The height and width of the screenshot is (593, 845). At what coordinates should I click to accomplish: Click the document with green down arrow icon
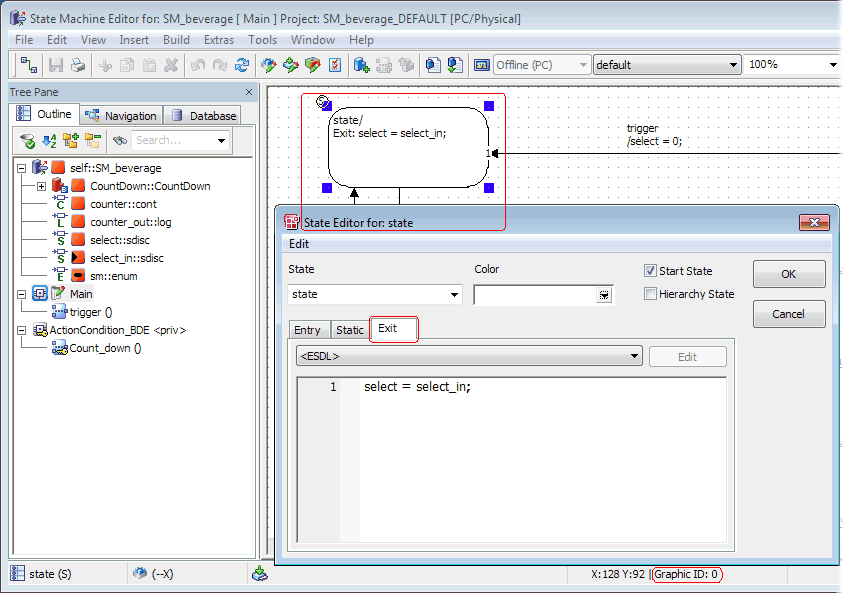click(x=455, y=65)
